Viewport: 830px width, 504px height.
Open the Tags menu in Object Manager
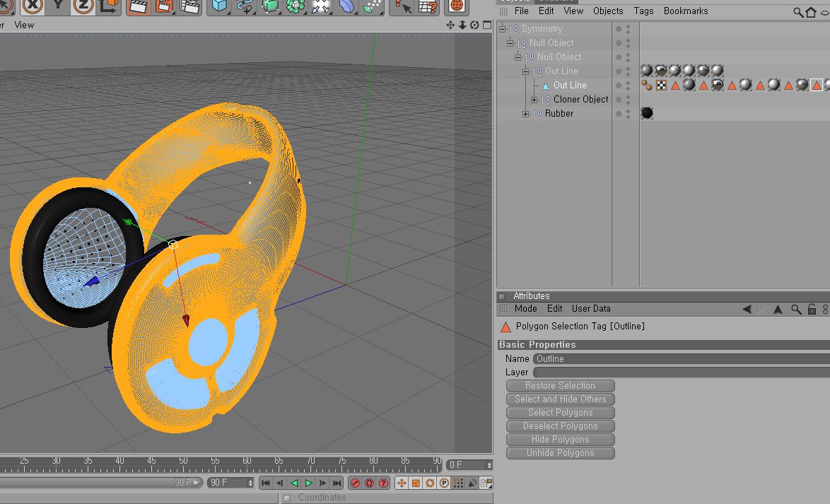(643, 11)
